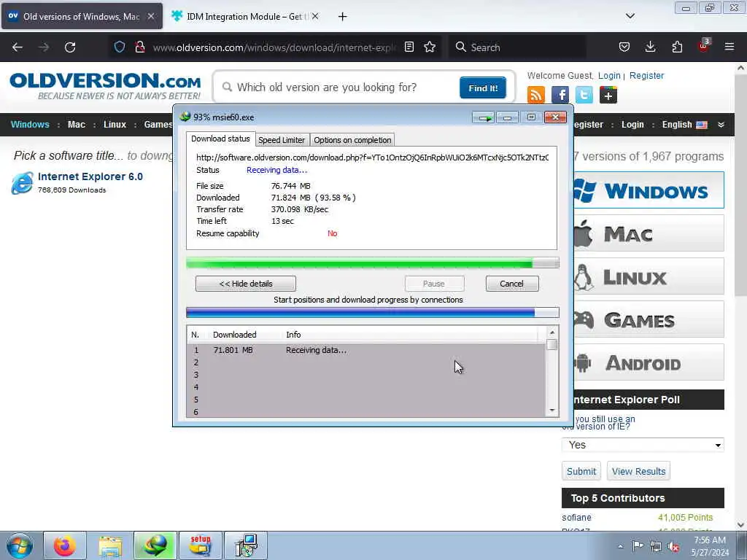Viewport: 747px width, 560px height.
Task: Select the Download status tab
Action: 220,139
